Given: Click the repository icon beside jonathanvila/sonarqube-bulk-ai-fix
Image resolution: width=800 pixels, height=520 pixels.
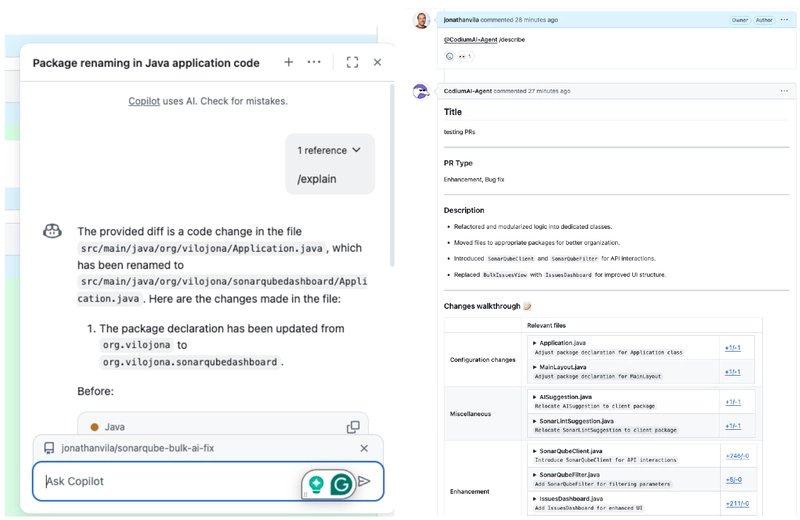Looking at the screenshot, I should (49, 448).
